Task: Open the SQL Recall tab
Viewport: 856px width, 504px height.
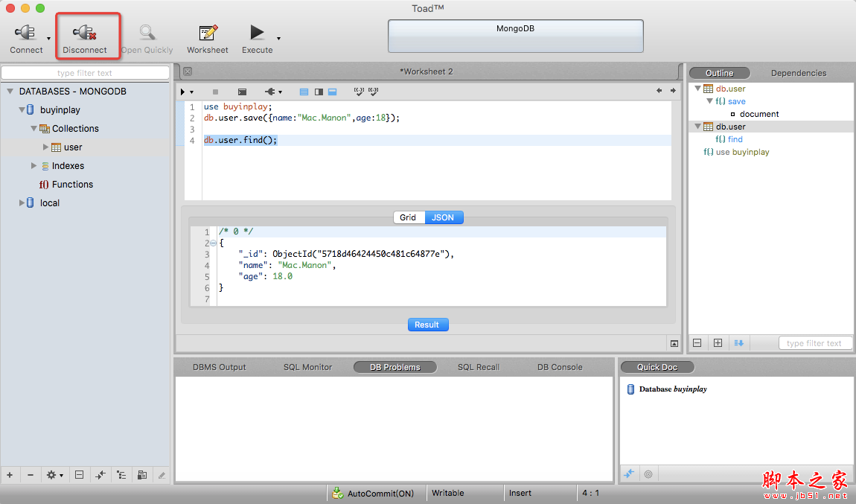Action: (479, 367)
